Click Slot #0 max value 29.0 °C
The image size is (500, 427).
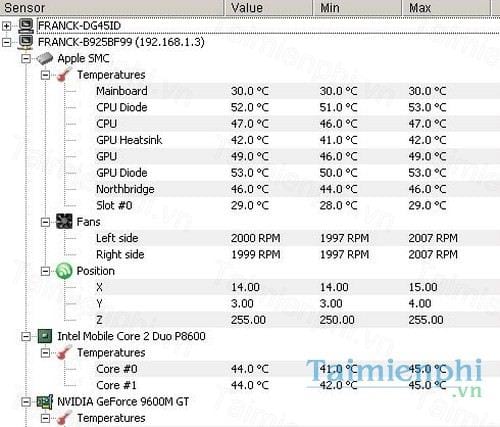coord(427,205)
